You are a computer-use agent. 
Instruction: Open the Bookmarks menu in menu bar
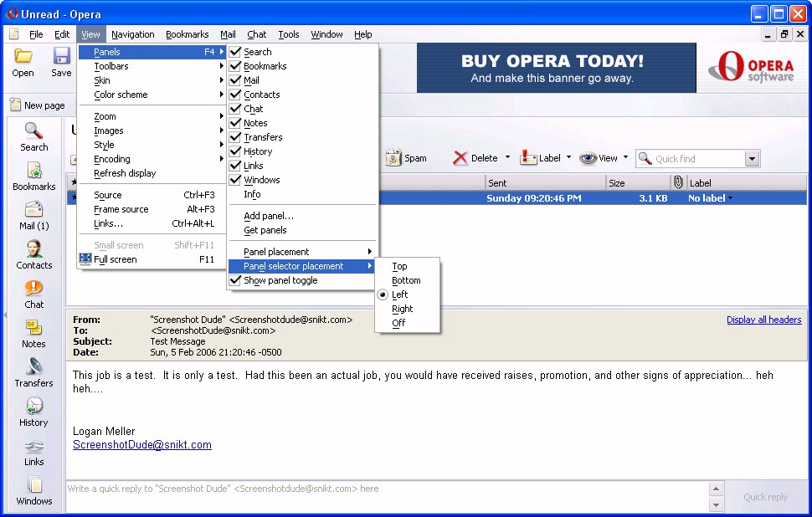187,34
